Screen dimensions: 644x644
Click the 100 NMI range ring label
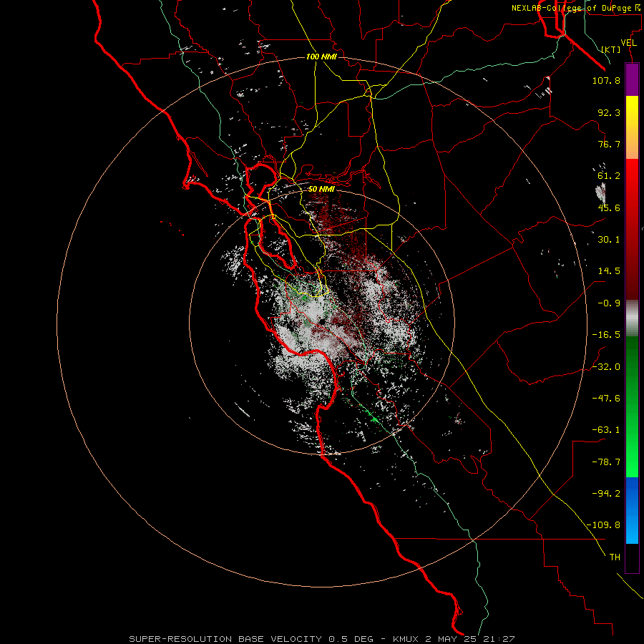click(x=321, y=57)
